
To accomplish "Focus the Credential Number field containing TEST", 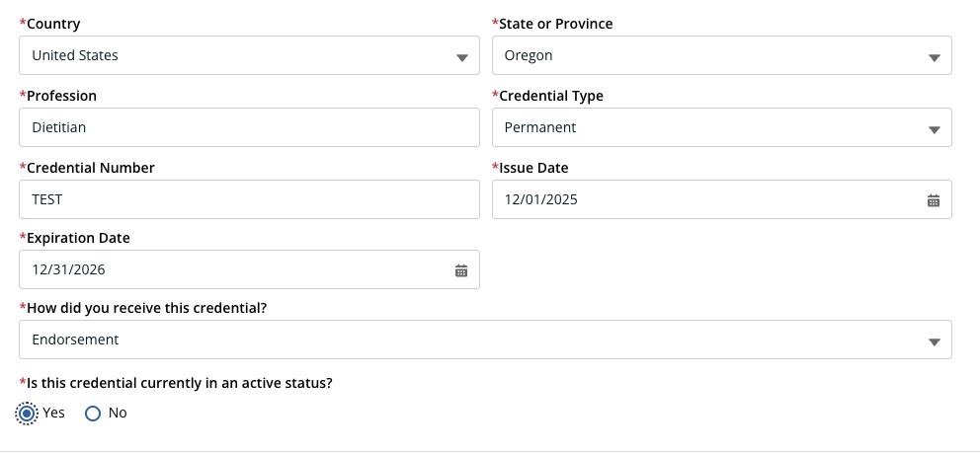I will click(x=249, y=199).
